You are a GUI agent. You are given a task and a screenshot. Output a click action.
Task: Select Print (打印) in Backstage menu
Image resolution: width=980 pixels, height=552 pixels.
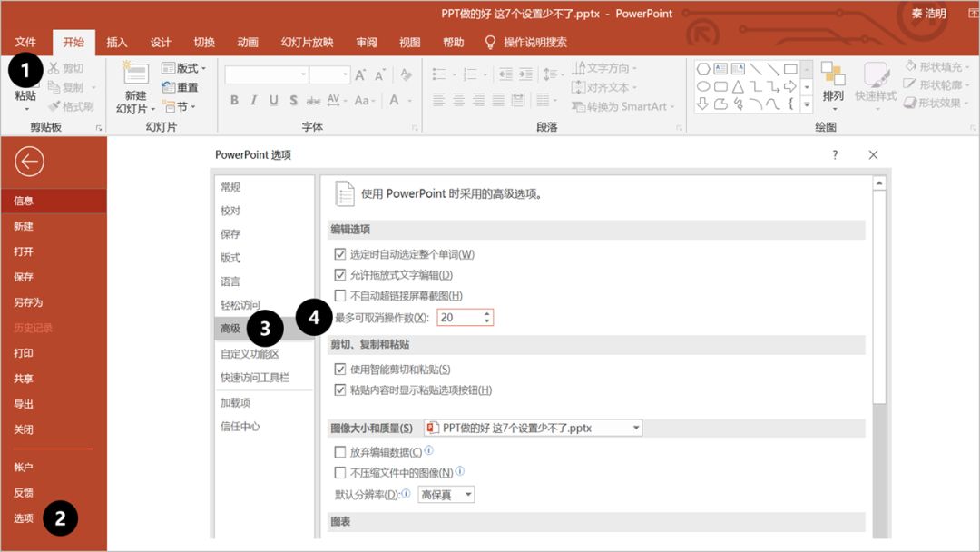(x=24, y=352)
